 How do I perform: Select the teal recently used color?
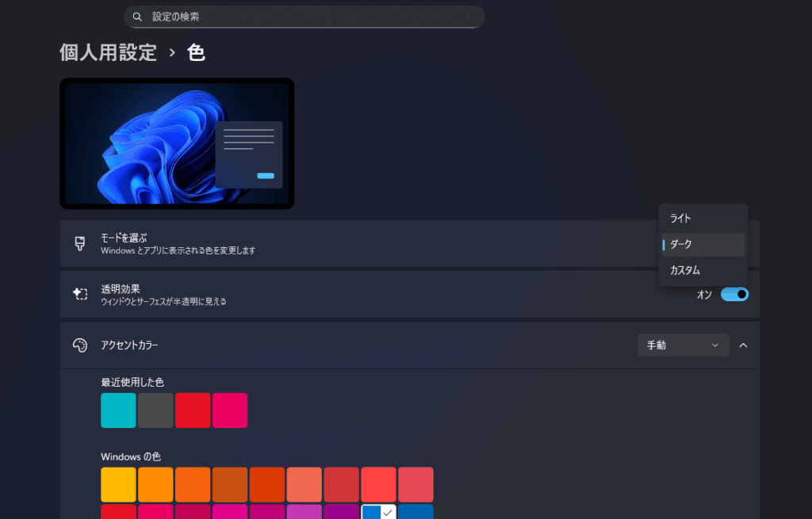tap(118, 410)
